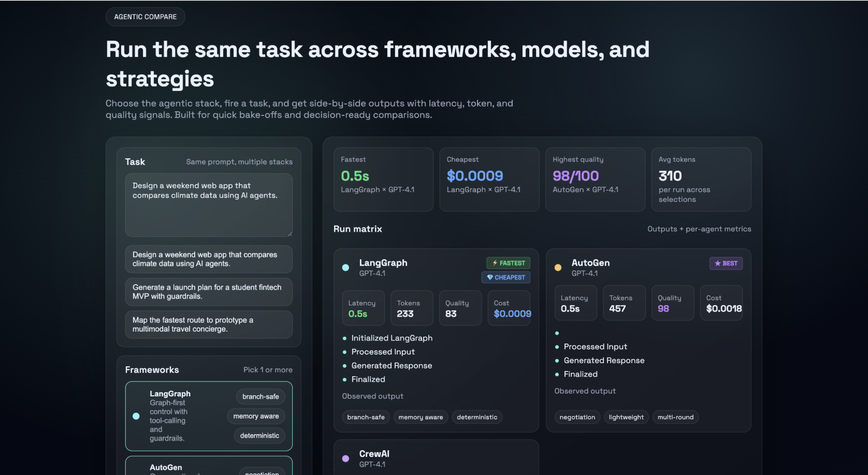The height and width of the screenshot is (475, 868).
Task: Choose the student fintech MVP preset prompt
Action: [x=209, y=292]
